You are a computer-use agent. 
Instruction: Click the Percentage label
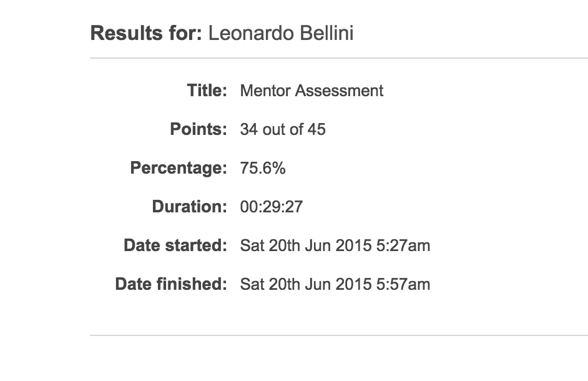(179, 168)
